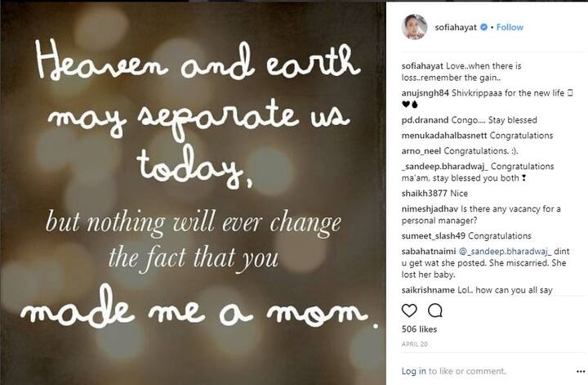Open the APRIL 20 post timestamp
The image size is (588, 385).
point(414,344)
